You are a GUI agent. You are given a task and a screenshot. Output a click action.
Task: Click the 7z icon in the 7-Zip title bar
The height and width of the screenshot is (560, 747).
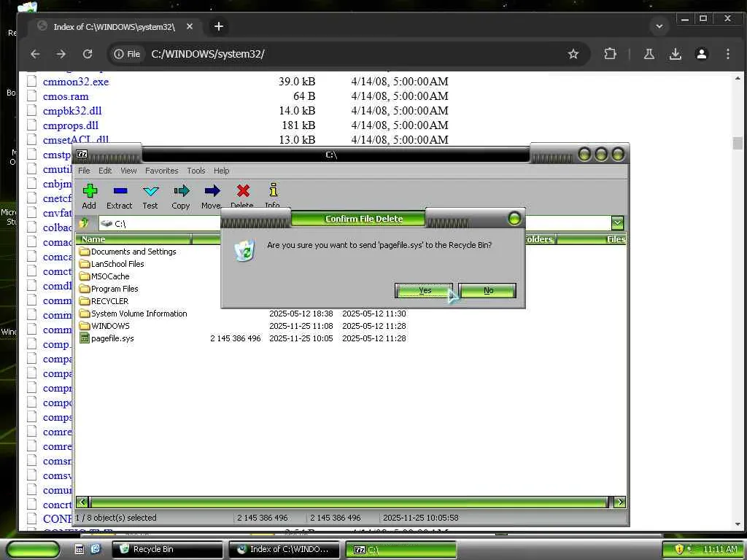pos(82,154)
